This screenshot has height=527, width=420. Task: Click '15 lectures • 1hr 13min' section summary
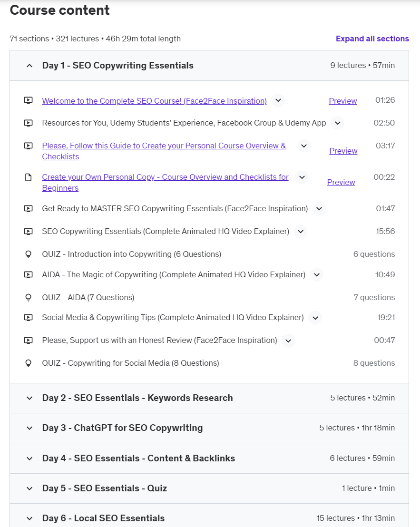point(355,518)
